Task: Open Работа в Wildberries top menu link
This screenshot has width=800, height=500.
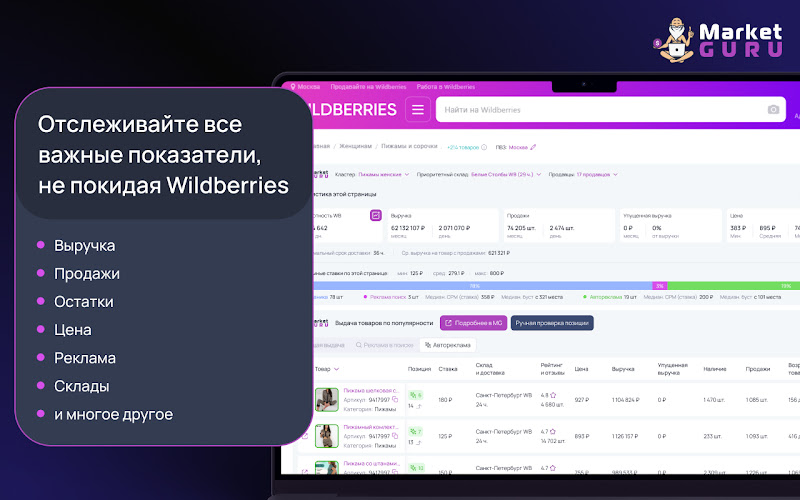Action: (445, 87)
